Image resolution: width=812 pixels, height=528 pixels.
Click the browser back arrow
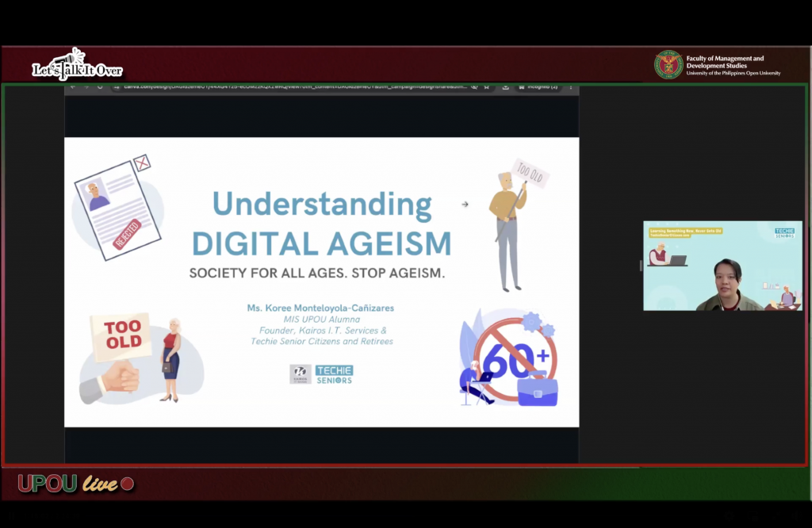tap(72, 86)
